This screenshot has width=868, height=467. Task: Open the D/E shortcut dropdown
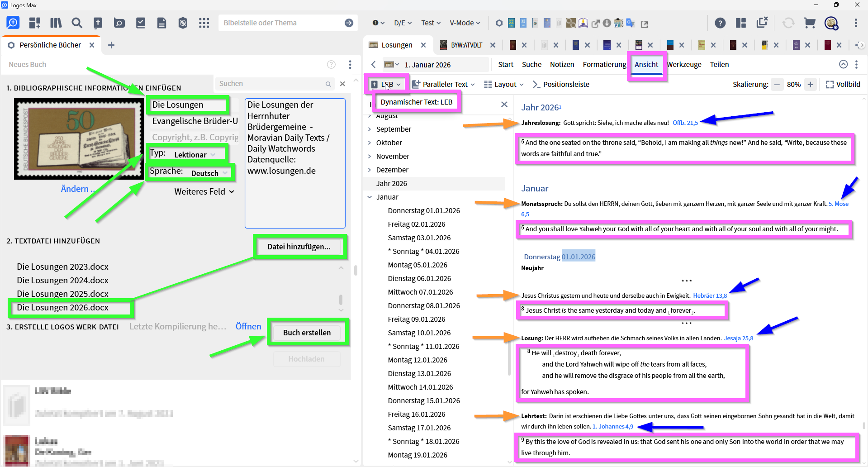[x=403, y=23]
